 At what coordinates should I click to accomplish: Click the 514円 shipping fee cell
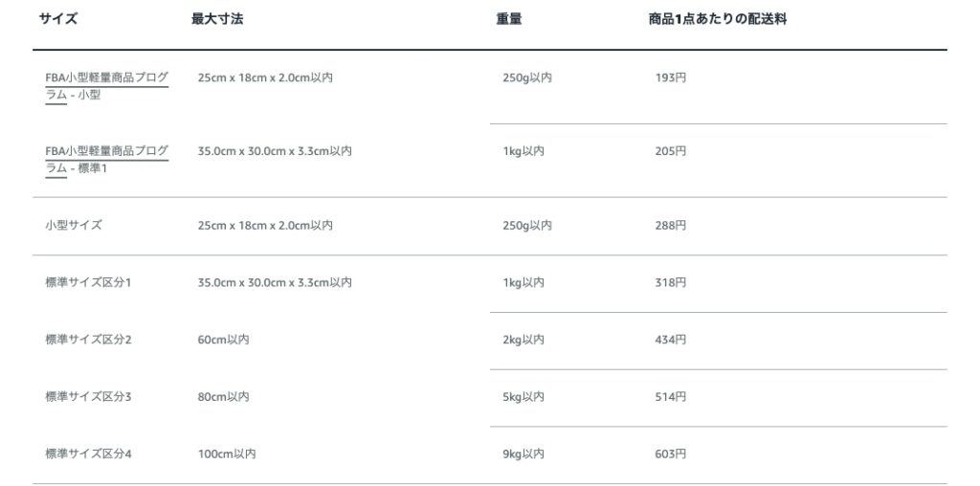[x=670, y=397]
